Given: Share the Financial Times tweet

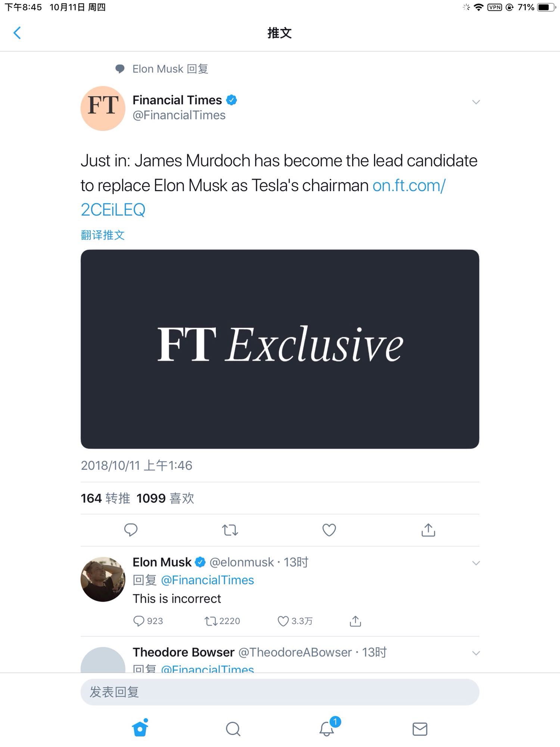Looking at the screenshot, I should click(x=428, y=530).
